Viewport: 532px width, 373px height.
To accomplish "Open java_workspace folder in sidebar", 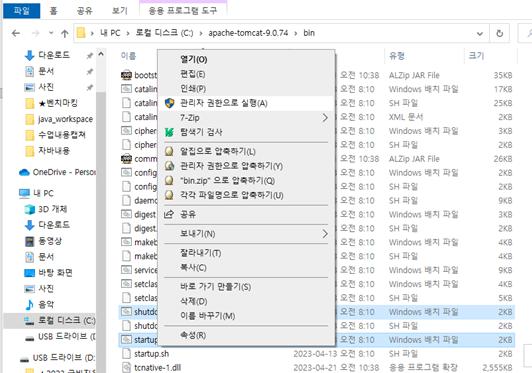I will tap(65, 119).
